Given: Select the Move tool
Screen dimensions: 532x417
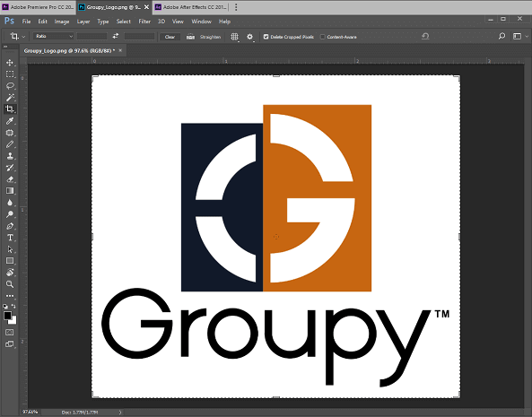Looking at the screenshot, I should pyautogui.click(x=10, y=63).
